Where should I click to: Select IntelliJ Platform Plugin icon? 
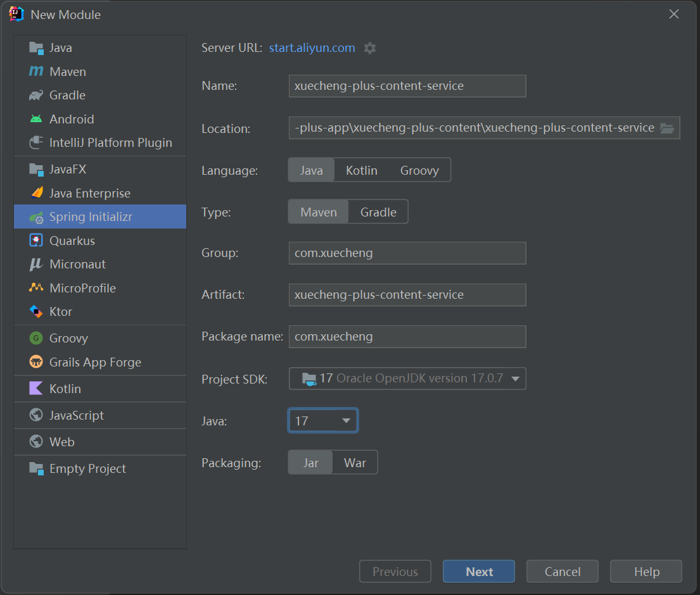tap(36, 142)
